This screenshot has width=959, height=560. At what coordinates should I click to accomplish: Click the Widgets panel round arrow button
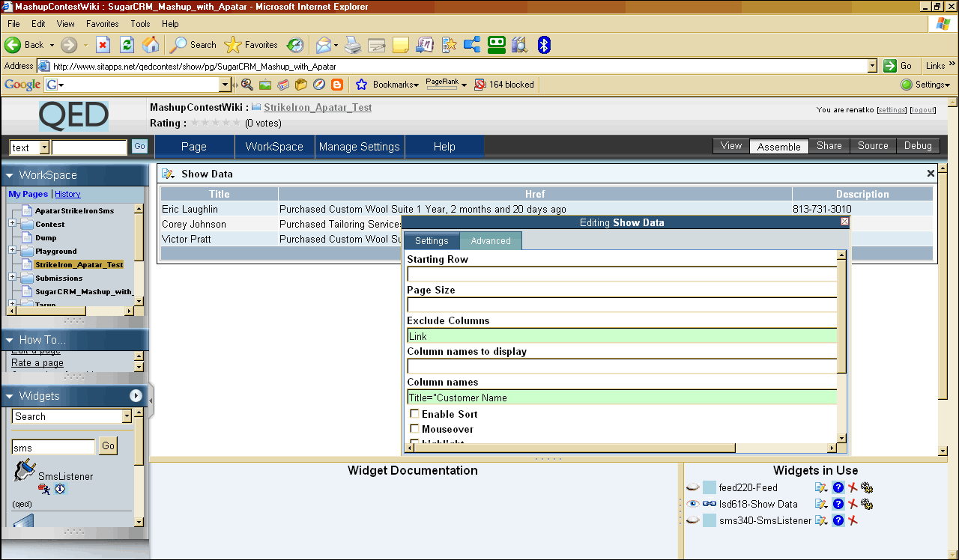(x=136, y=395)
